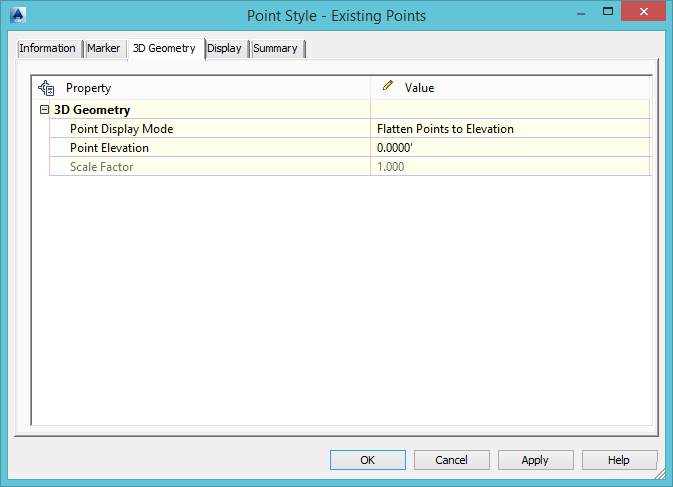Viewport: 673px width, 487px height.
Task: Close the Point Style dialog
Action: (643, 12)
